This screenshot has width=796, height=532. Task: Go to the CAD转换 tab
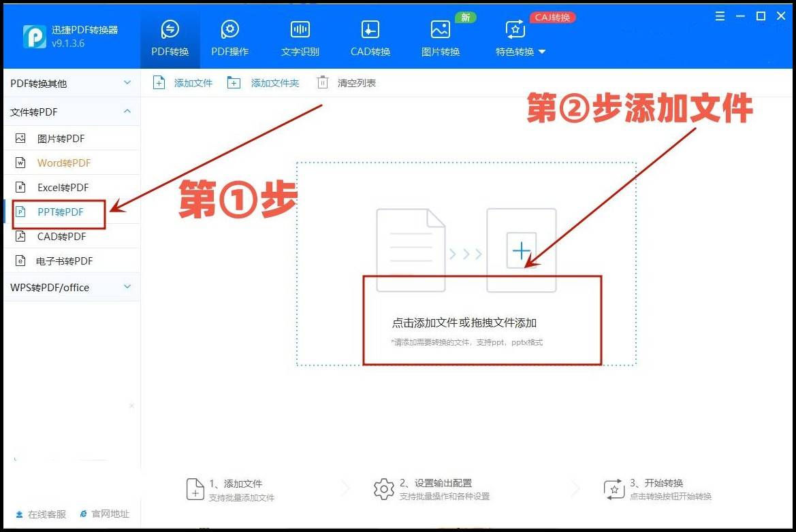[370, 39]
